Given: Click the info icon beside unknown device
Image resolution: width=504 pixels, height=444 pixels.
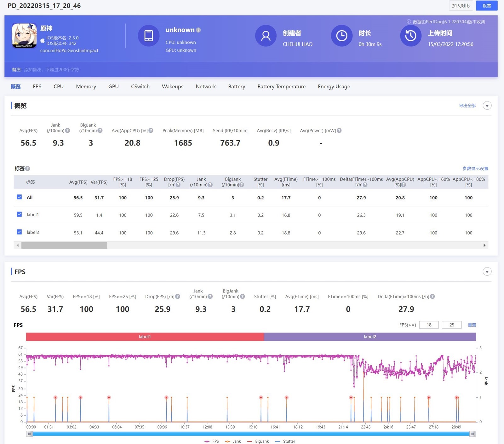Looking at the screenshot, I should (x=198, y=30).
